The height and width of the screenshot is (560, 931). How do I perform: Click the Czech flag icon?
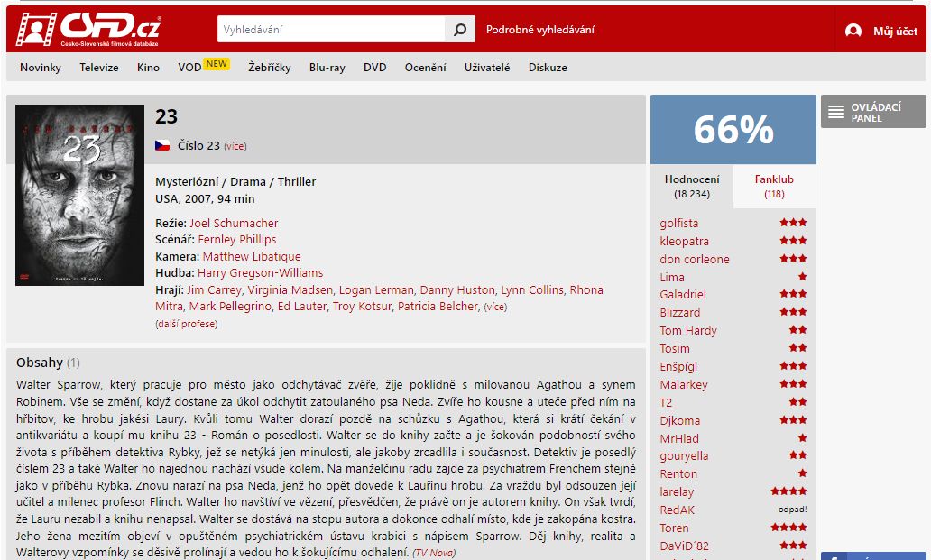click(x=162, y=145)
